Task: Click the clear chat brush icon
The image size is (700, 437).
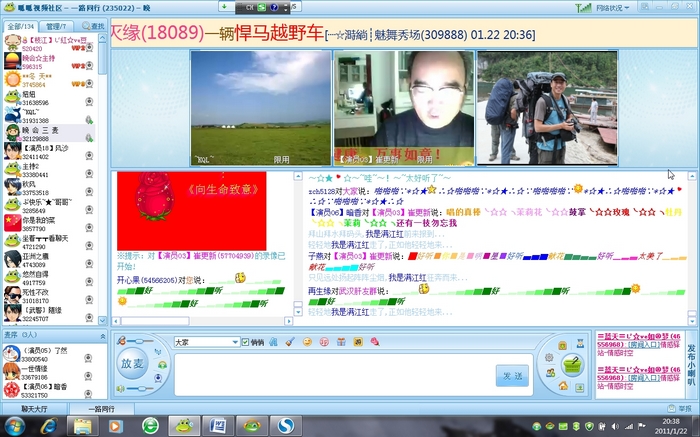Action: point(290,342)
